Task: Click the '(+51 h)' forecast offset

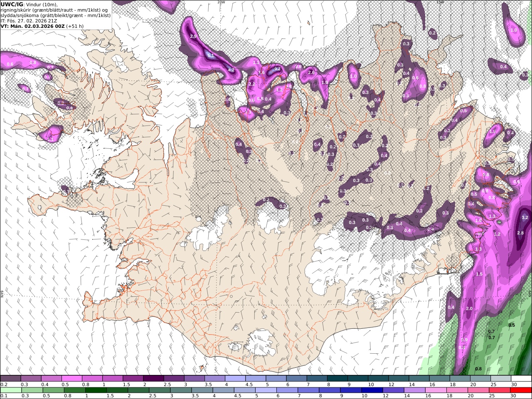Action: (x=75, y=26)
